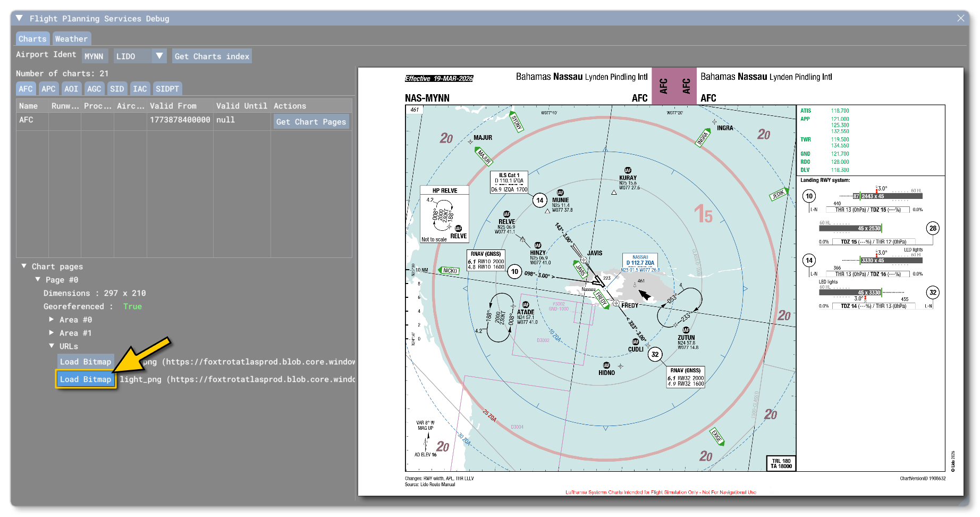Enable the APC chart filter
This screenshot has width=980, height=517.
[x=48, y=88]
